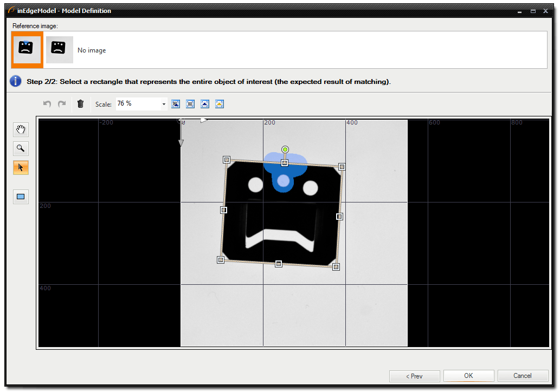Screen dimensions: 560x392
Task: Activate the Zoom magnifier tool
Action: pyautogui.click(x=21, y=148)
